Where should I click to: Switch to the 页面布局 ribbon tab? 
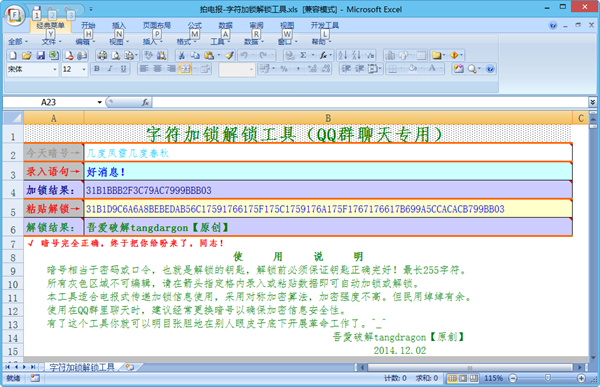pyautogui.click(x=157, y=25)
